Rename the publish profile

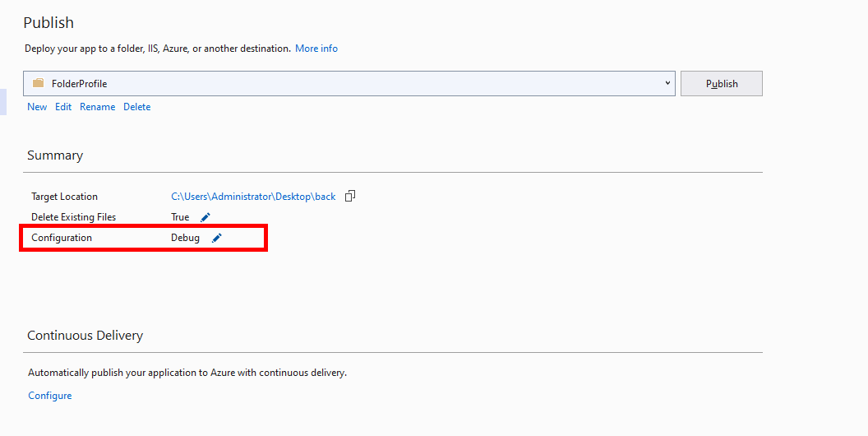pyautogui.click(x=98, y=107)
